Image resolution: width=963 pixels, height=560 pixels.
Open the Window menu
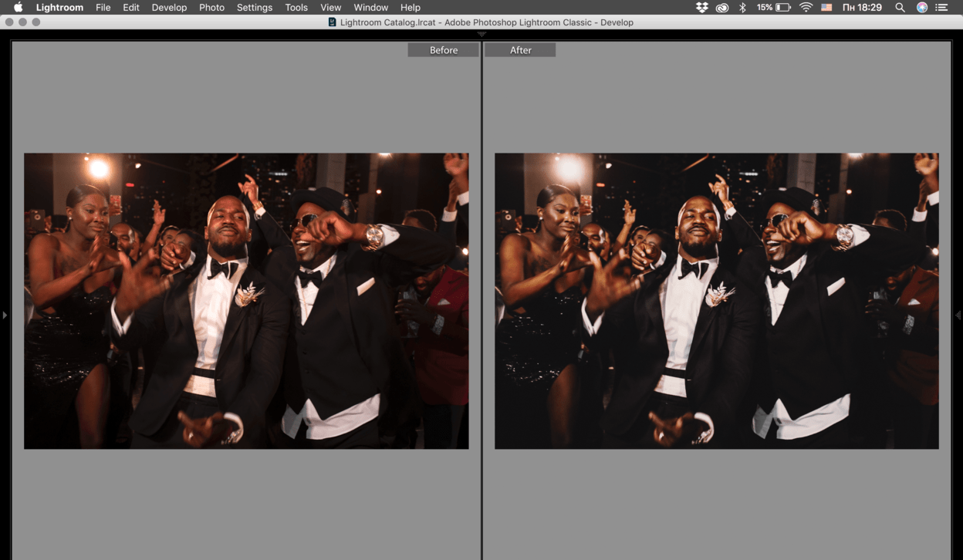tap(371, 7)
